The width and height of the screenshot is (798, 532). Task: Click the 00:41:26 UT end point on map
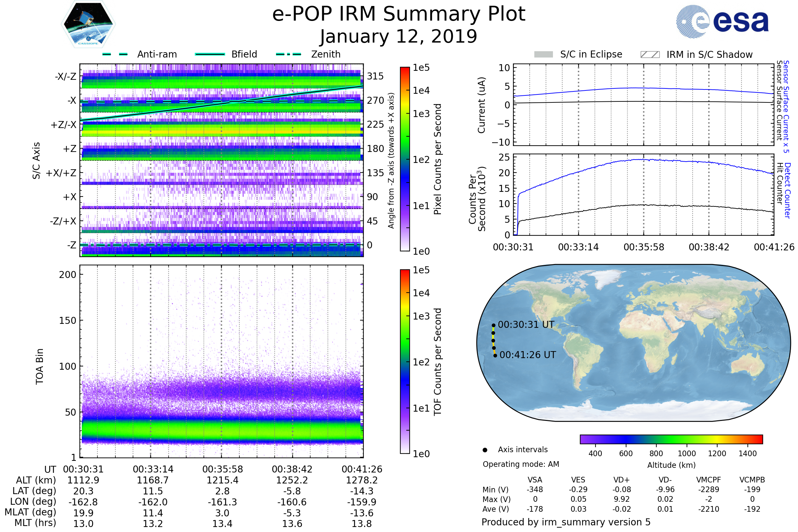point(495,355)
